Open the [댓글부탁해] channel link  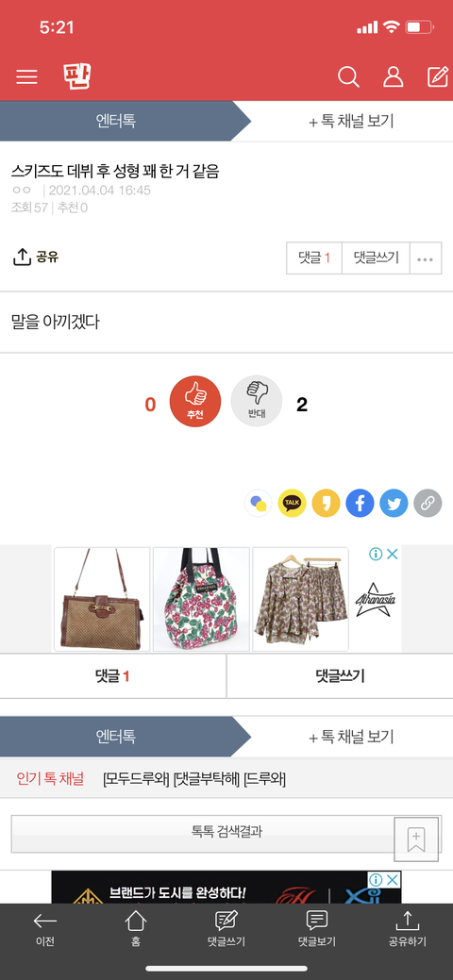click(207, 779)
